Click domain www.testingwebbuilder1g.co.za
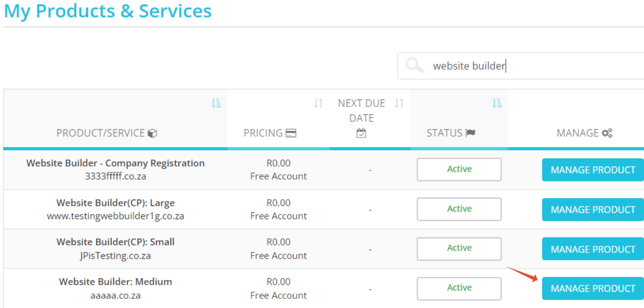This screenshot has height=308, width=644. click(x=116, y=216)
